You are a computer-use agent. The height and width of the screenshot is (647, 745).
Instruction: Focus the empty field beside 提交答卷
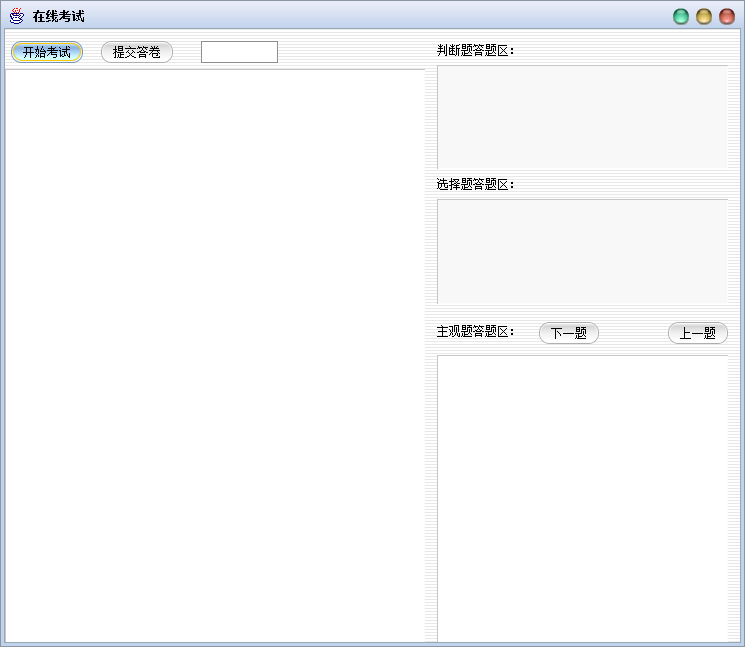pos(239,52)
